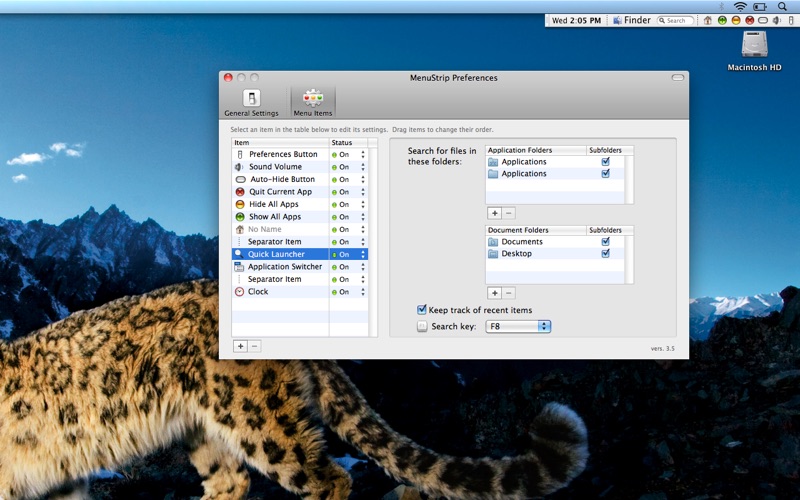
Task: Uncheck Keep track of recent items
Action: tap(422, 310)
